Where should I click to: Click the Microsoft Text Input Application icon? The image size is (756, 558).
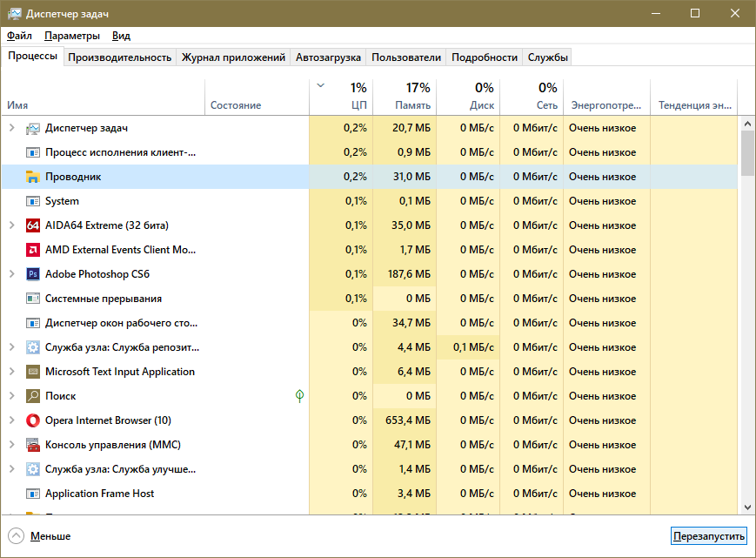tap(33, 372)
